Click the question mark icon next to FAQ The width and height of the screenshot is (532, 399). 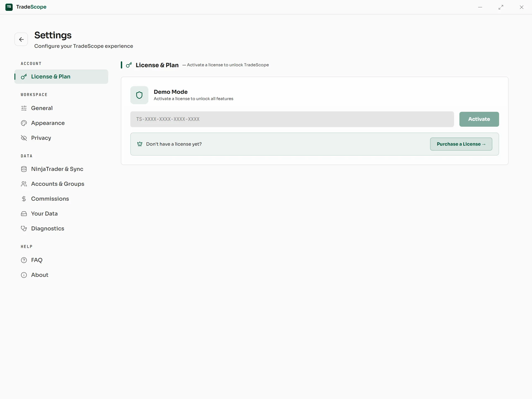tap(24, 260)
